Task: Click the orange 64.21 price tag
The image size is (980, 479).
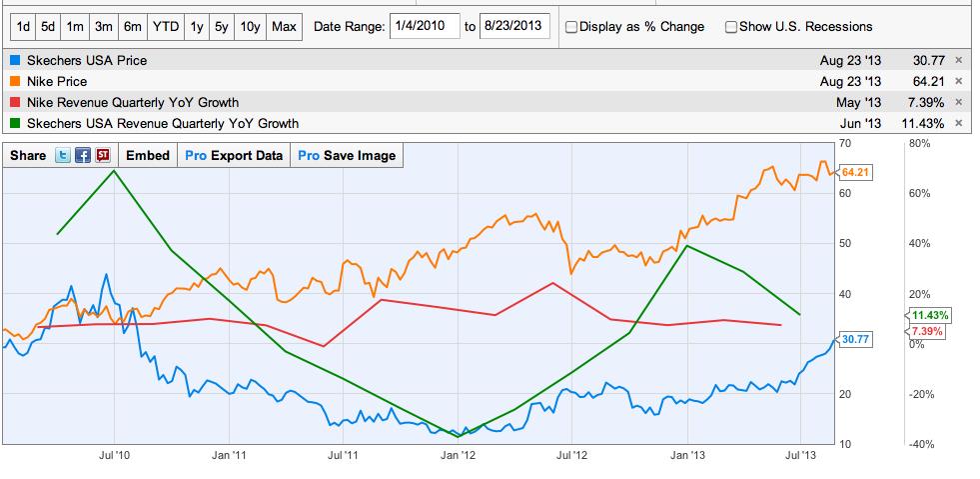Action: coord(855,173)
